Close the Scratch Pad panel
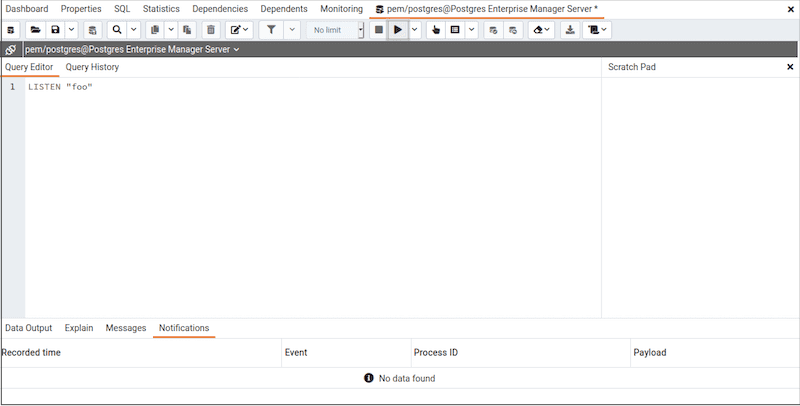800x406 pixels. pyautogui.click(x=790, y=67)
